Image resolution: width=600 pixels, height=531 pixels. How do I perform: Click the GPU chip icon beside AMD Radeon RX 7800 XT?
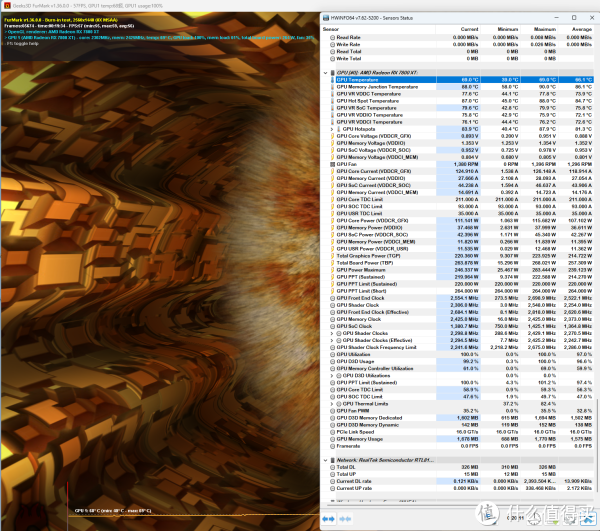click(x=332, y=72)
